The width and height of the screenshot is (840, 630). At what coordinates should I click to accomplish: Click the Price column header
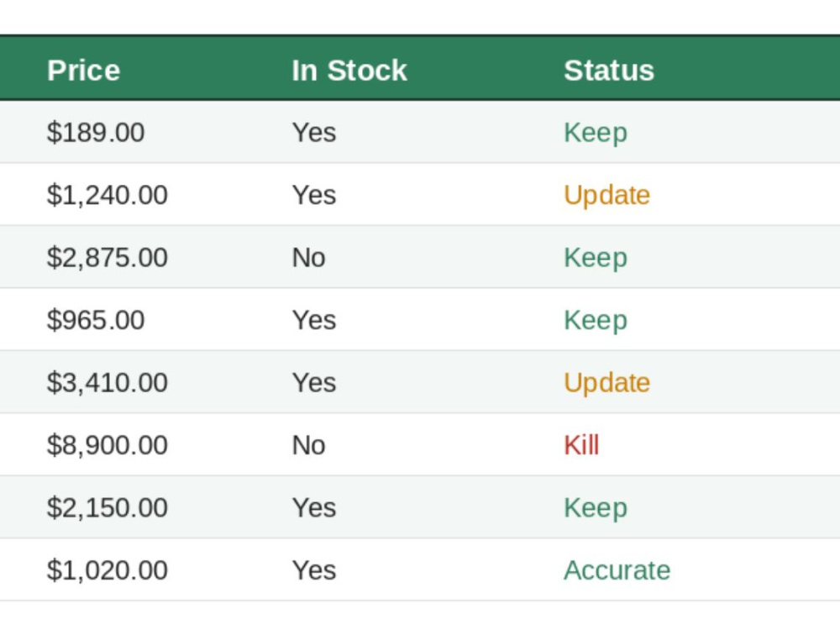[x=83, y=71]
